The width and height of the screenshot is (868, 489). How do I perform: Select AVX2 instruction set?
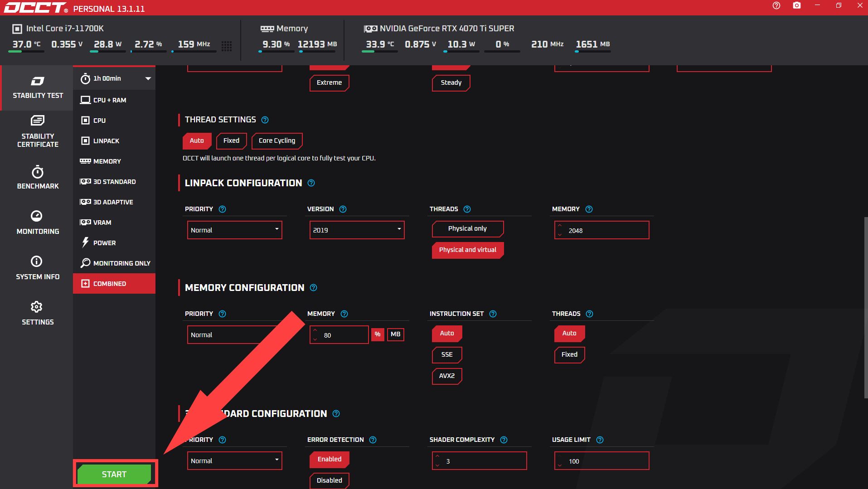tap(446, 376)
